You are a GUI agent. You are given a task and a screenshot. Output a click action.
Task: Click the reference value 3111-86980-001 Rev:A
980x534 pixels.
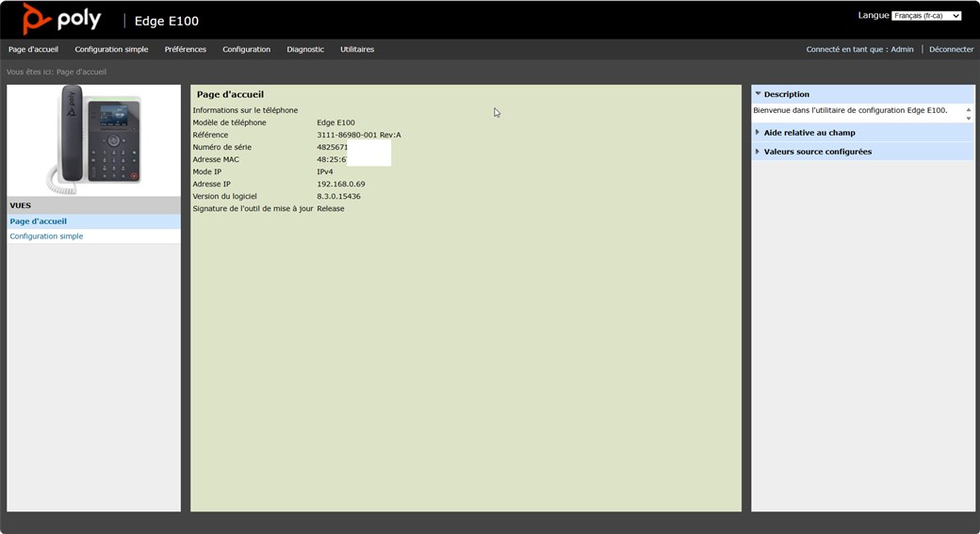(x=359, y=135)
